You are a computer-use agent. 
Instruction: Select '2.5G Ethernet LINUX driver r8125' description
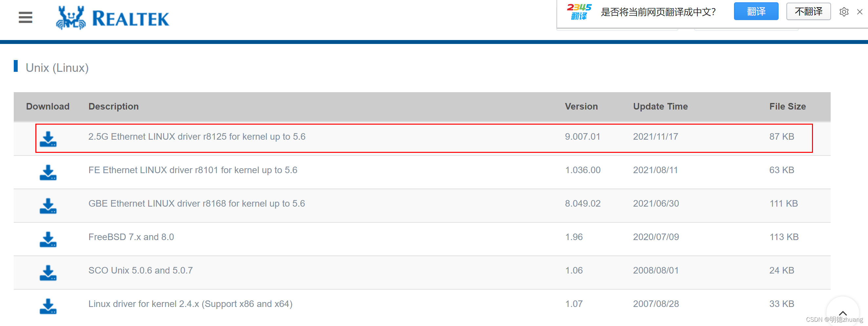pos(197,136)
